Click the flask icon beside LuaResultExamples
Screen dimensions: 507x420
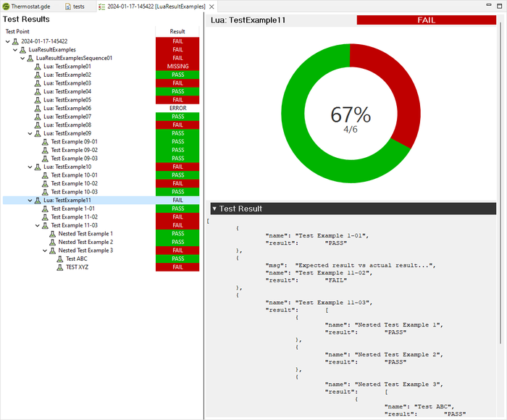point(22,50)
